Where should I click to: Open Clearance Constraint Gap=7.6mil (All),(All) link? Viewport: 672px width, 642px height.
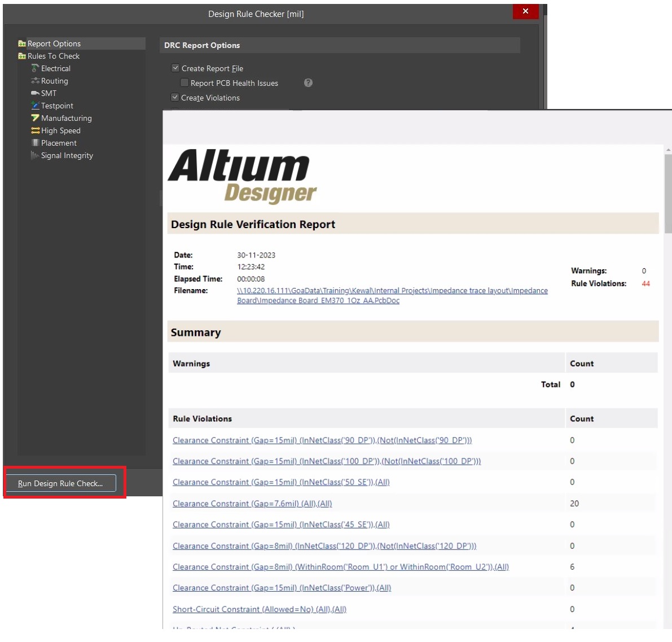click(x=252, y=504)
